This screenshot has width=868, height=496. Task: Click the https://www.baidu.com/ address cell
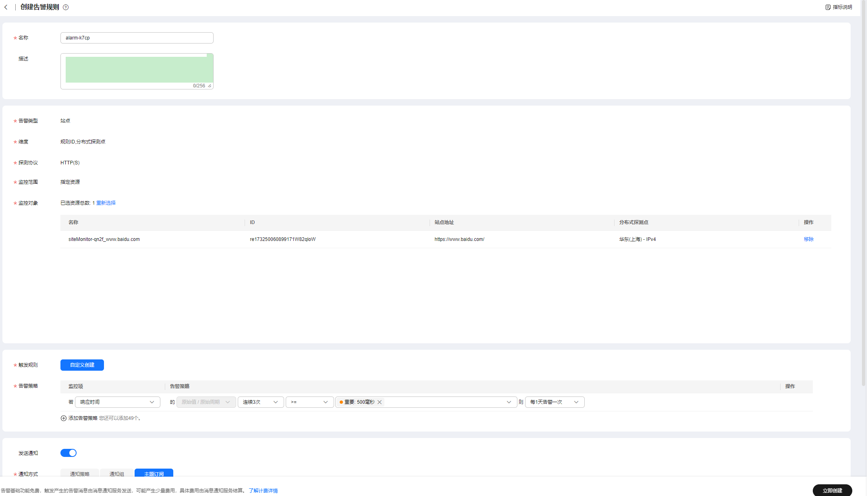459,239
